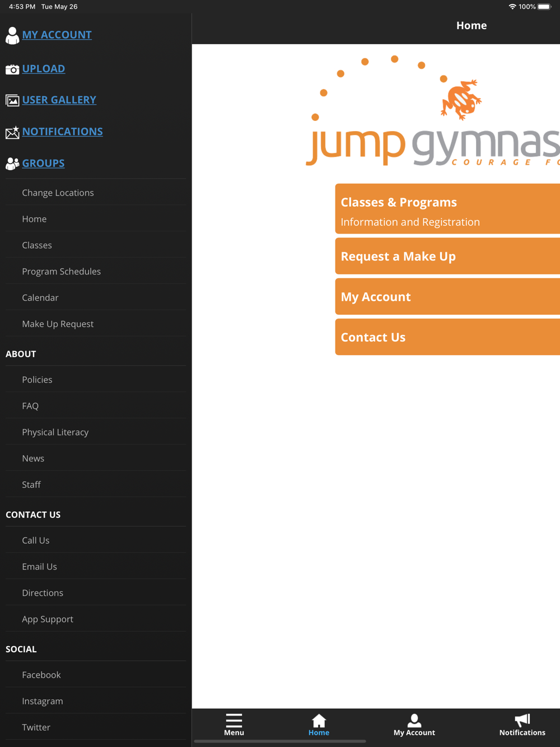Tap the Home house icon in bottom bar
Screen dimensions: 560x747
(x=319, y=720)
